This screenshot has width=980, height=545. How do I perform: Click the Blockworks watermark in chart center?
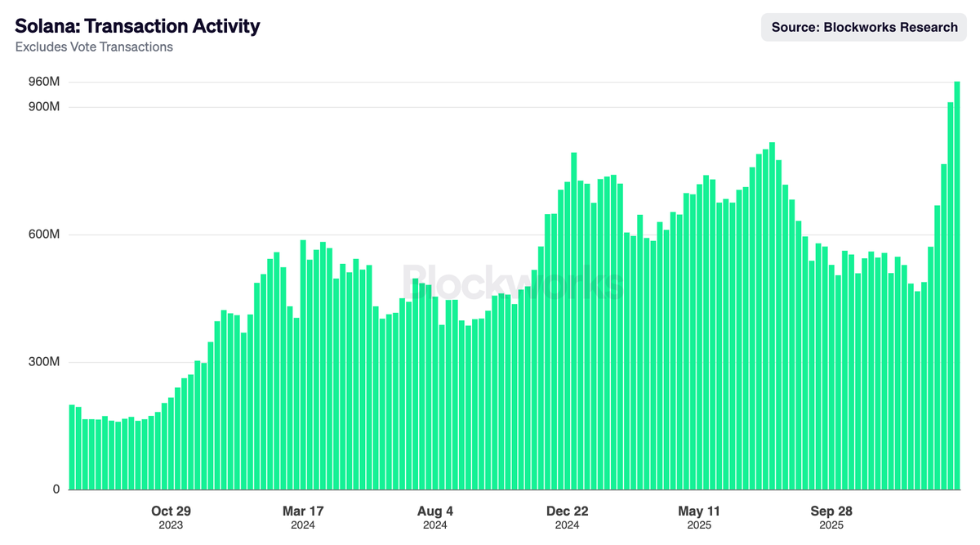(513, 282)
